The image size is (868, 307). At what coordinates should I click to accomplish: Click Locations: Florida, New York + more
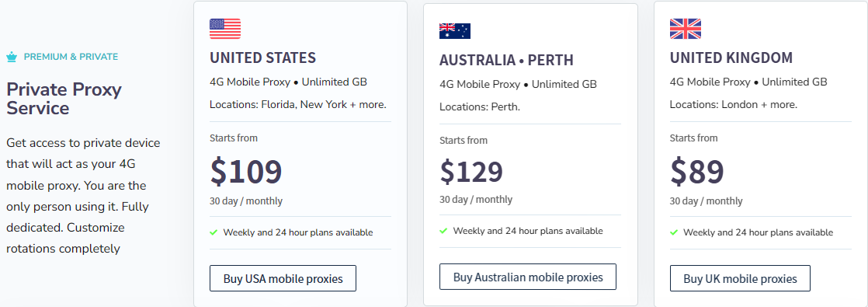pos(298,104)
